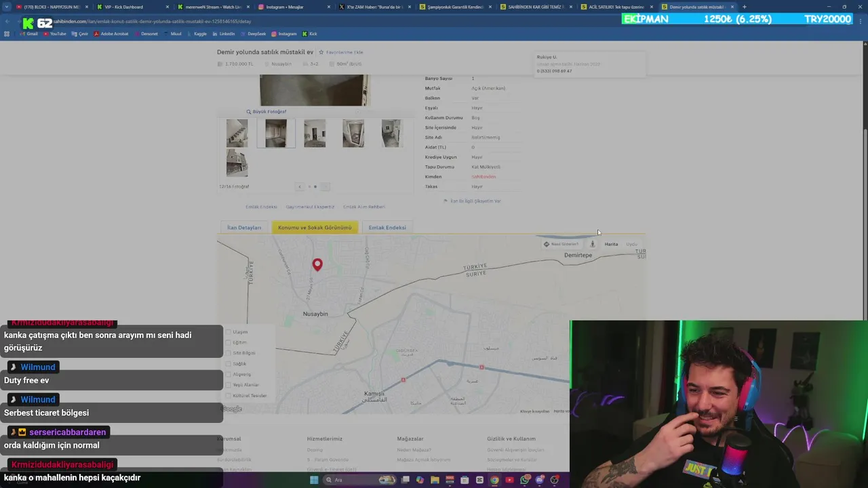
Task: Open new browser tab plus button
Action: tap(744, 7)
